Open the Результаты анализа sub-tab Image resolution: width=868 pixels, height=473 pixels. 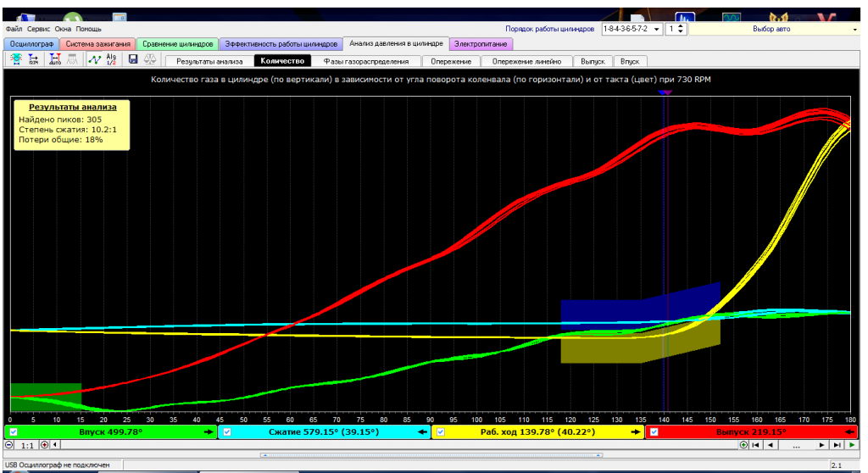209,62
